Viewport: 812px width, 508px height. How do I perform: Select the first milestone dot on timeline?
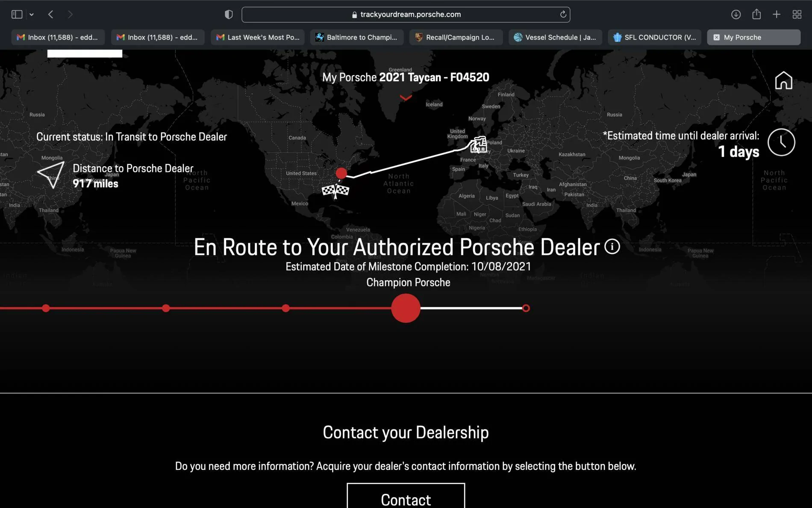point(46,308)
